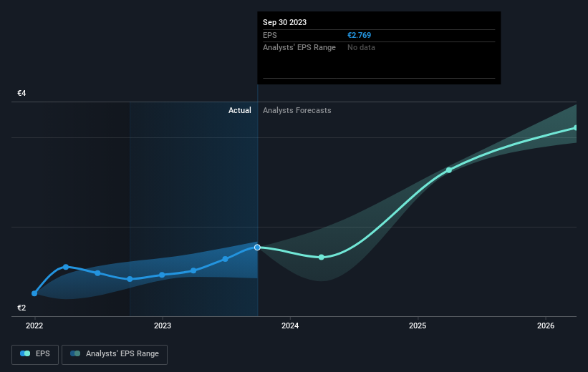Click the 2025 x-axis label
This screenshot has width=588, height=372.
418,325
